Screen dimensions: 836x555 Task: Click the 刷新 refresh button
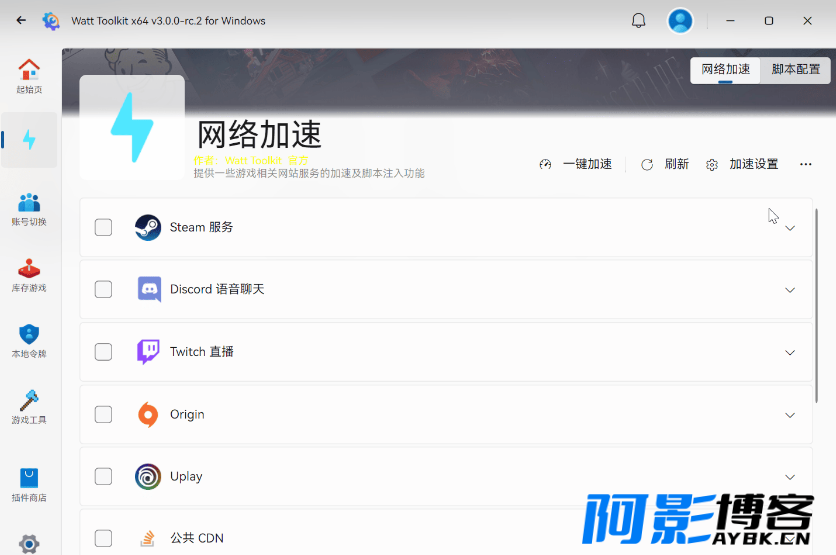pyautogui.click(x=665, y=164)
